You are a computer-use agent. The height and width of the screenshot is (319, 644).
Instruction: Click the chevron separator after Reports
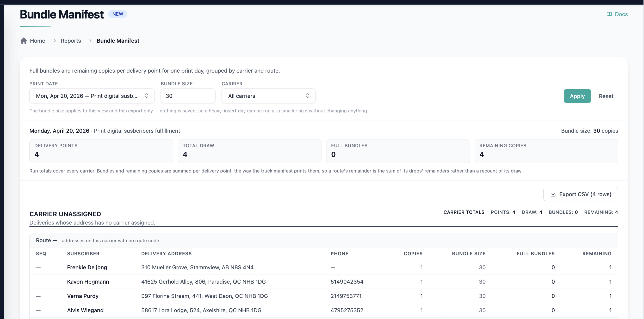[90, 41]
